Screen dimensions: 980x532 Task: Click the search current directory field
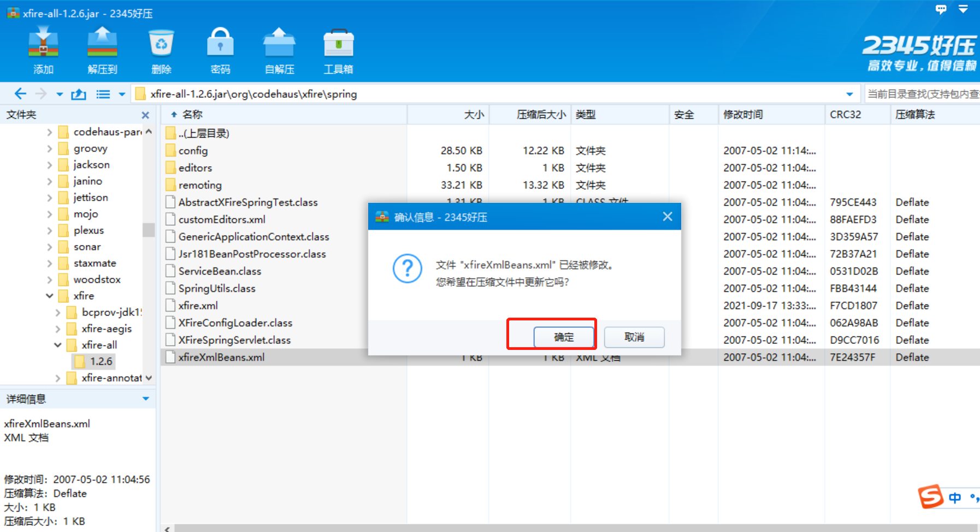coord(922,94)
